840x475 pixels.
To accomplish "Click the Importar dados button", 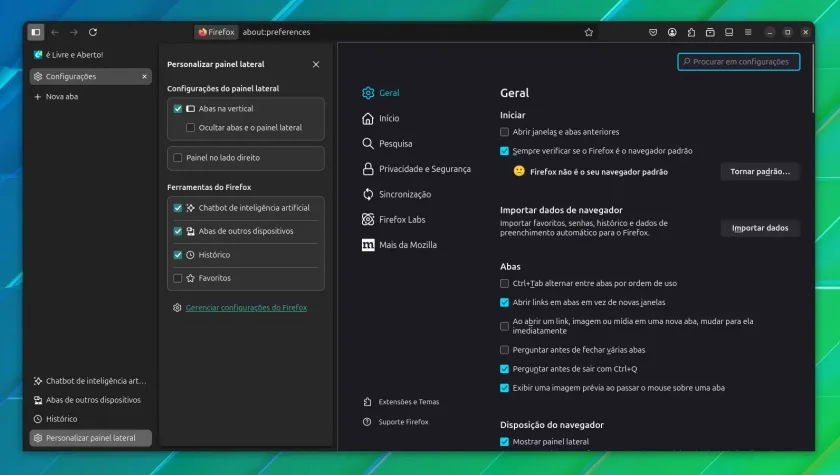I will pos(760,228).
